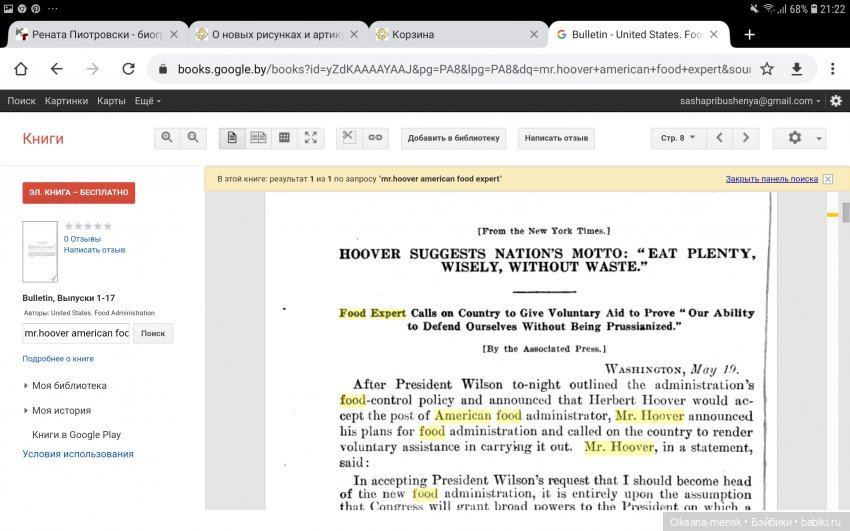Enter full screen reading mode
The width and height of the screenshot is (850, 531).
point(311,138)
